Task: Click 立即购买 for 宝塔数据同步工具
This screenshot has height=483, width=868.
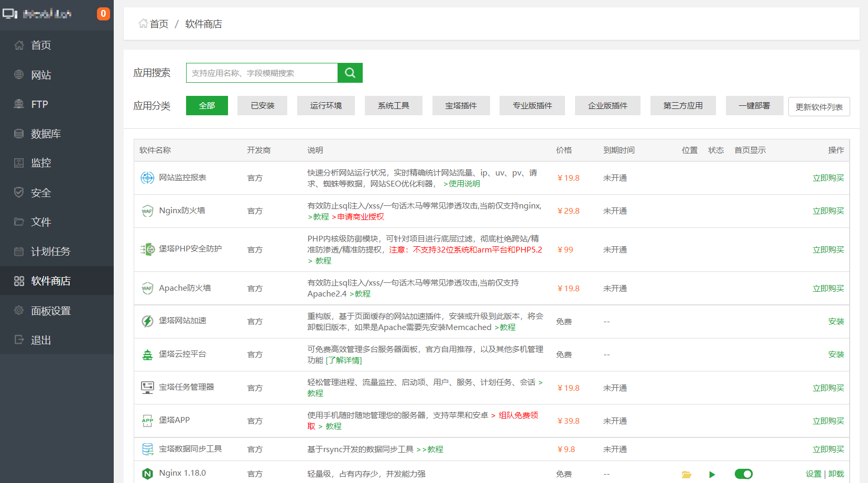Action: pyautogui.click(x=828, y=449)
